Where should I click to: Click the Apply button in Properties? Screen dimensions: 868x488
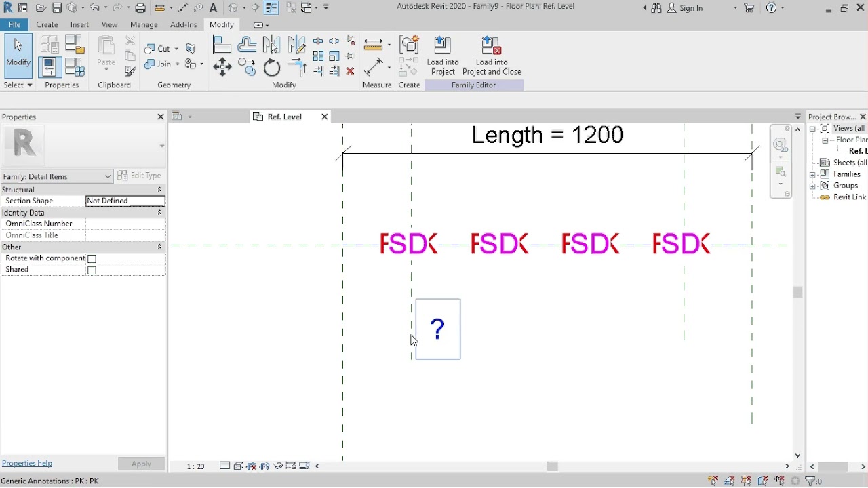(141, 464)
